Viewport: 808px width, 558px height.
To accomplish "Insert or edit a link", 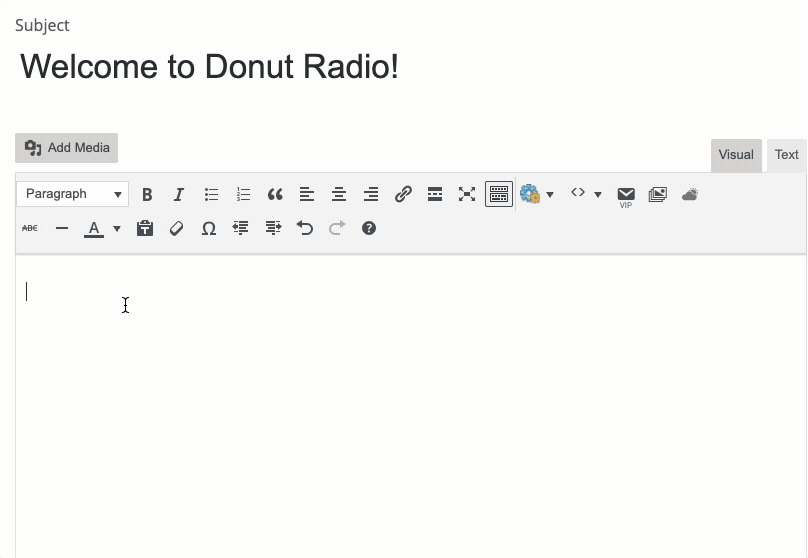I will tap(403, 194).
